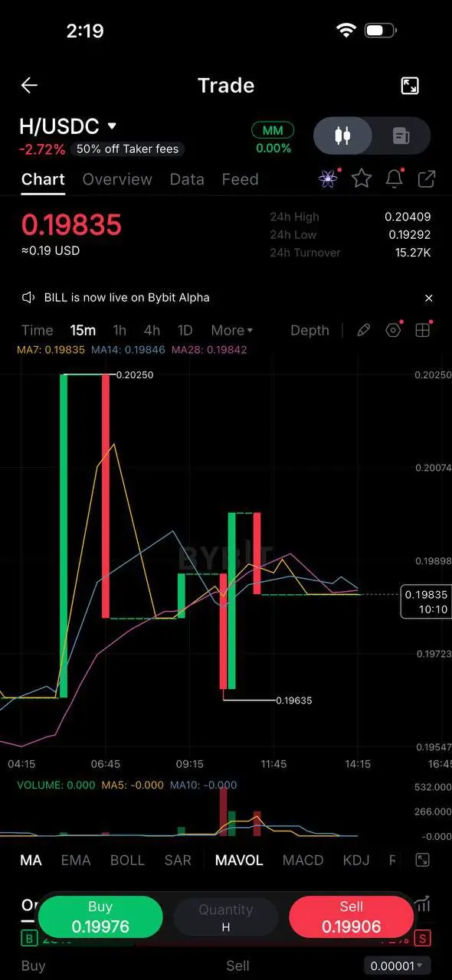The image size is (452, 980).
Task: Open drawing tools pencil icon
Action: (x=364, y=330)
